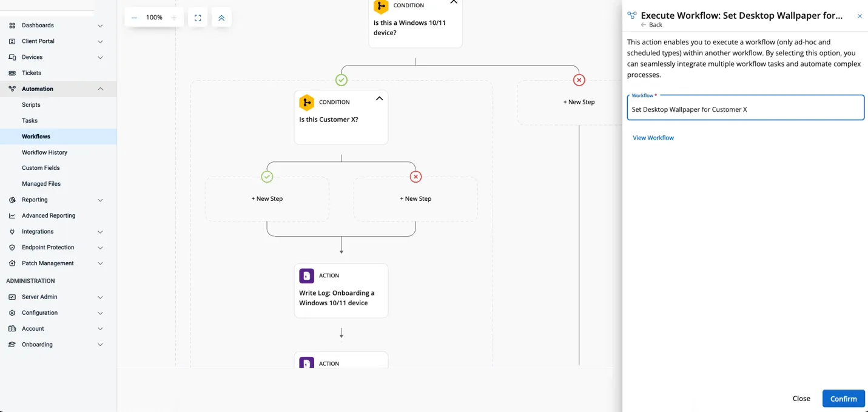868x412 pixels.
Task: Click the purple Write Log action icon
Action: click(x=307, y=275)
